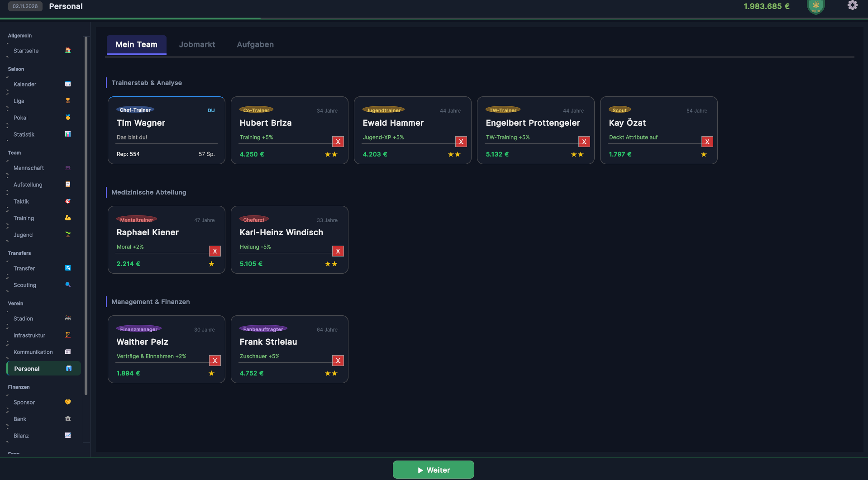The height and width of the screenshot is (480, 868).
Task: Open Mannschaft page from sidebar
Action: point(43,168)
